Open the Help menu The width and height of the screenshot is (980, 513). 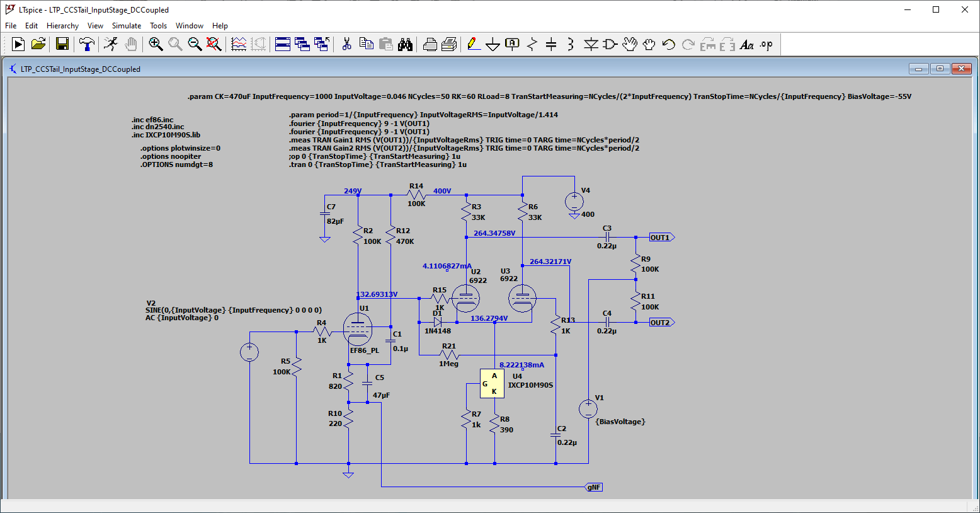[220, 26]
